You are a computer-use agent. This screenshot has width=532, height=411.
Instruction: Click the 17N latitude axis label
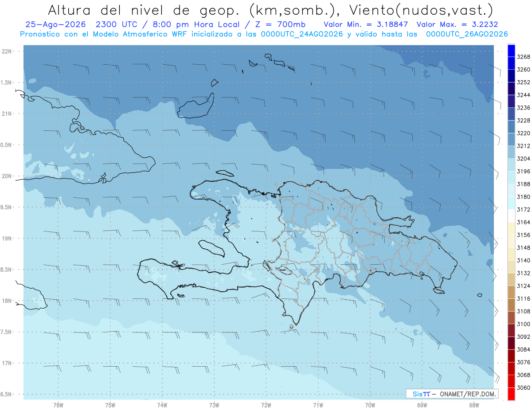coord(7,363)
